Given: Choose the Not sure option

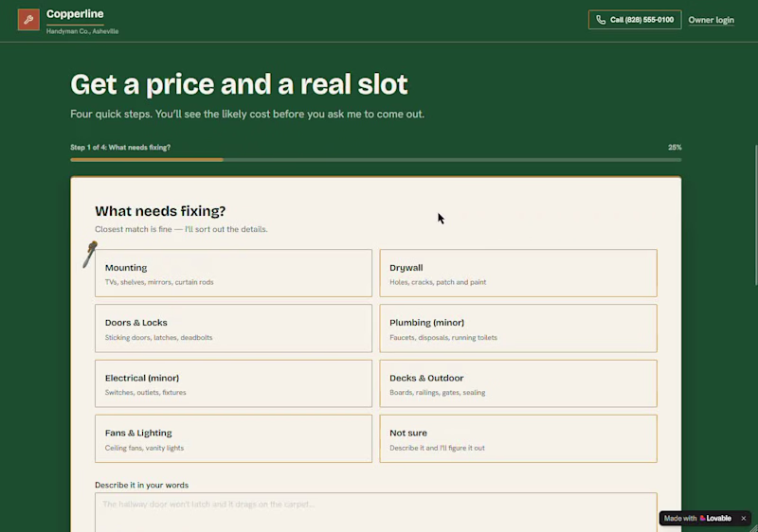Looking at the screenshot, I should (518, 438).
